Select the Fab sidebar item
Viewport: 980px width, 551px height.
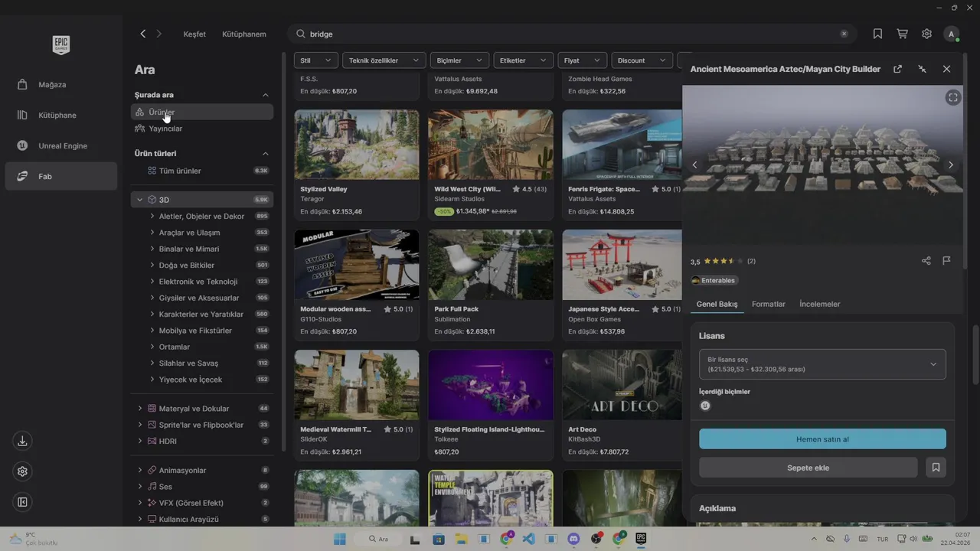pos(60,176)
